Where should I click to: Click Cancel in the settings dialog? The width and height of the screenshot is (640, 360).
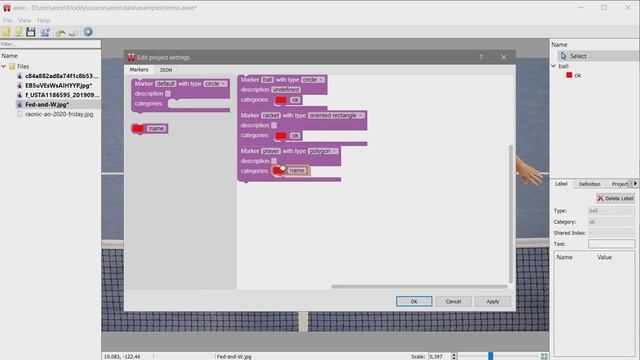453,301
